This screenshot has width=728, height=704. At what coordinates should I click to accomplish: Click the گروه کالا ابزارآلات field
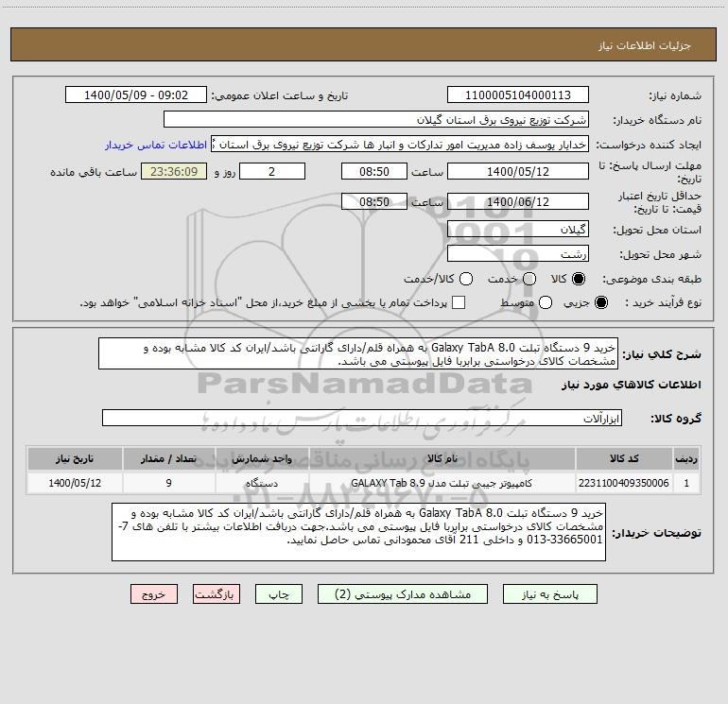pyautogui.click(x=362, y=418)
